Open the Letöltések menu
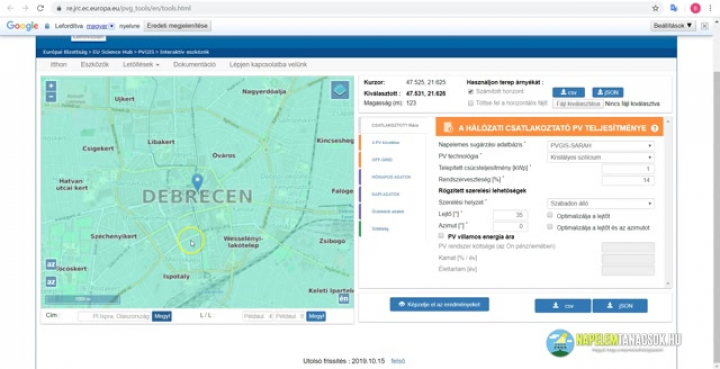This screenshot has height=369, width=720. pyautogui.click(x=141, y=65)
